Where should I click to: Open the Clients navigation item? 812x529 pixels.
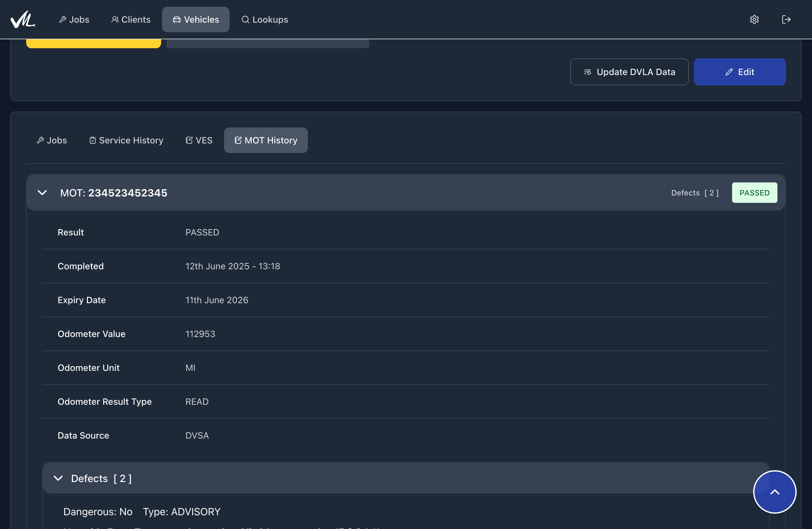tap(131, 19)
